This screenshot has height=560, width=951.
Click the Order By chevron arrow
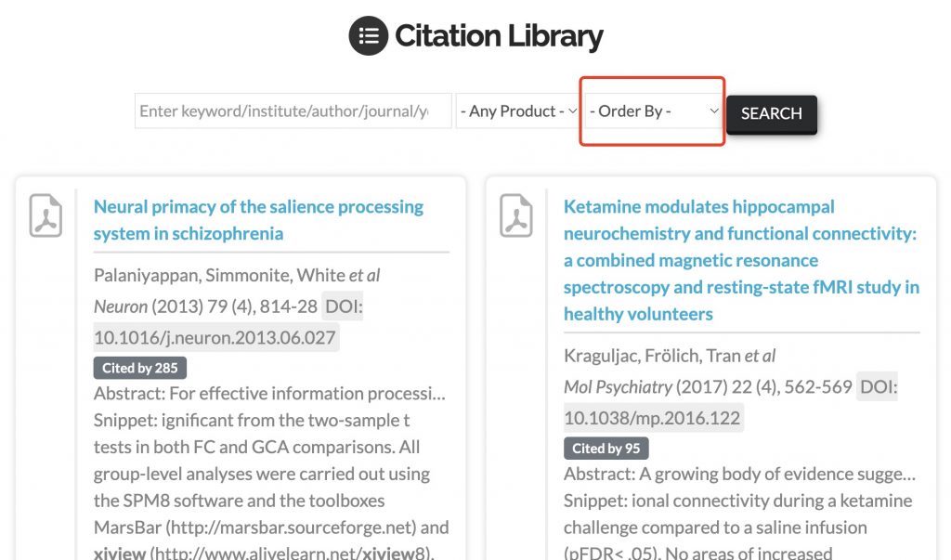pos(714,111)
